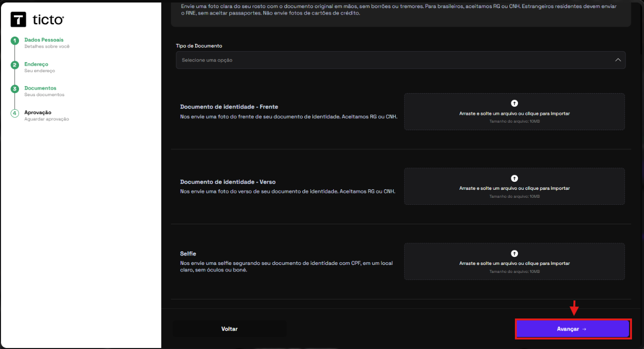Select step 3 circle icon in sidebar
This screenshot has height=349, width=644.
(15, 89)
